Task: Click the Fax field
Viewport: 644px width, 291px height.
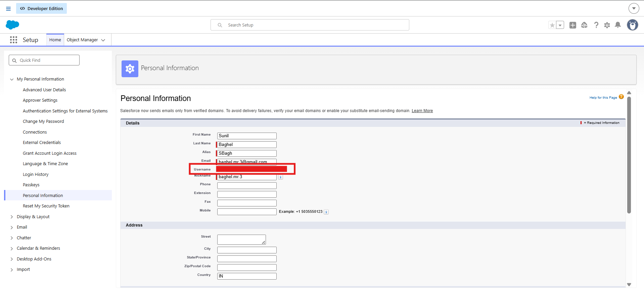Action: [x=247, y=203]
